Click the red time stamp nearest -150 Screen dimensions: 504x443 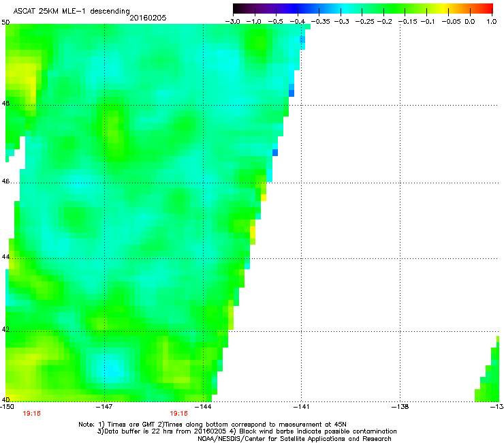coord(32,414)
